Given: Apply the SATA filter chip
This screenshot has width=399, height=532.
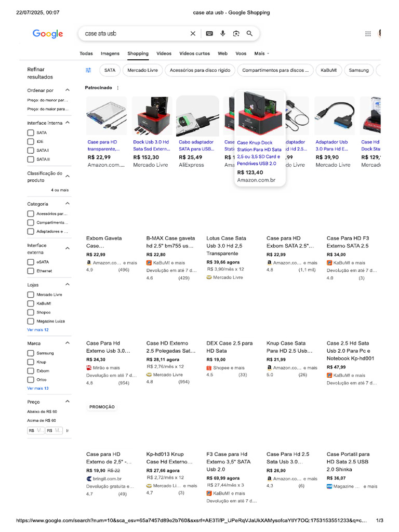Looking at the screenshot, I should pos(110,70).
